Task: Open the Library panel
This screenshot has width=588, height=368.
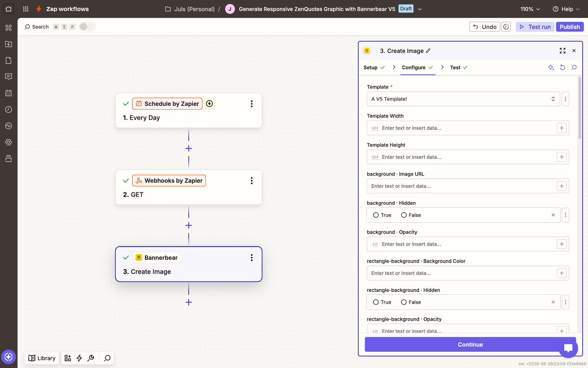Action: [42, 358]
